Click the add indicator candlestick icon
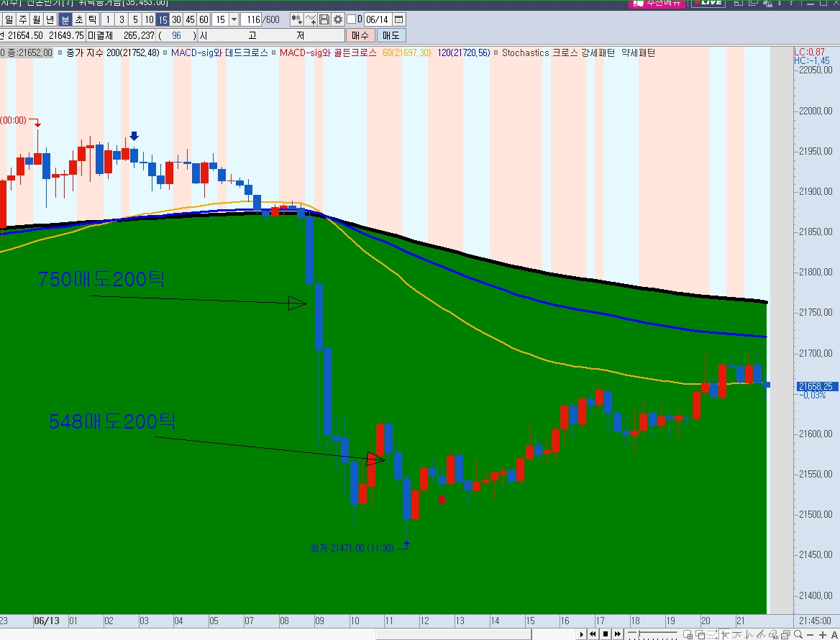Viewport: 840px width, 640px height. [x=296, y=20]
